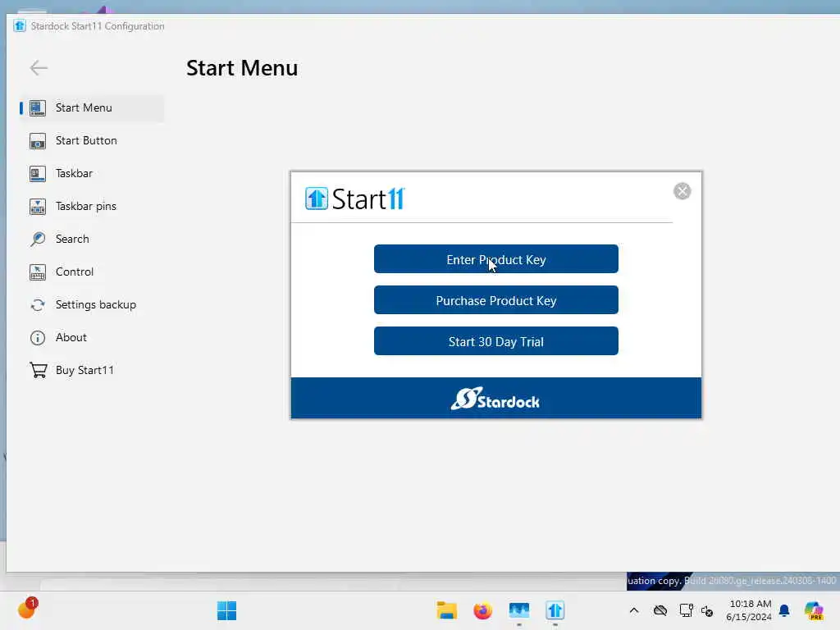Click the Taskbar pins sidebar icon
The width and height of the screenshot is (840, 630).
(38, 206)
